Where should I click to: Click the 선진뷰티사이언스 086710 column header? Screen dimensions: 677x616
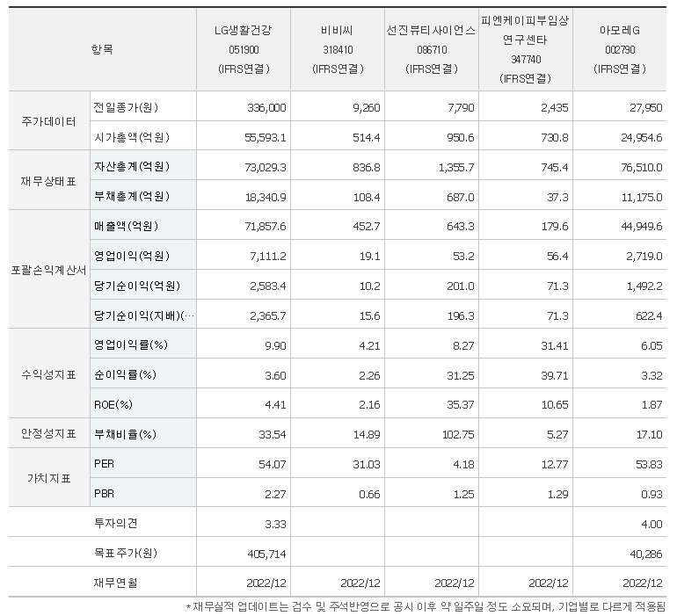(x=432, y=49)
